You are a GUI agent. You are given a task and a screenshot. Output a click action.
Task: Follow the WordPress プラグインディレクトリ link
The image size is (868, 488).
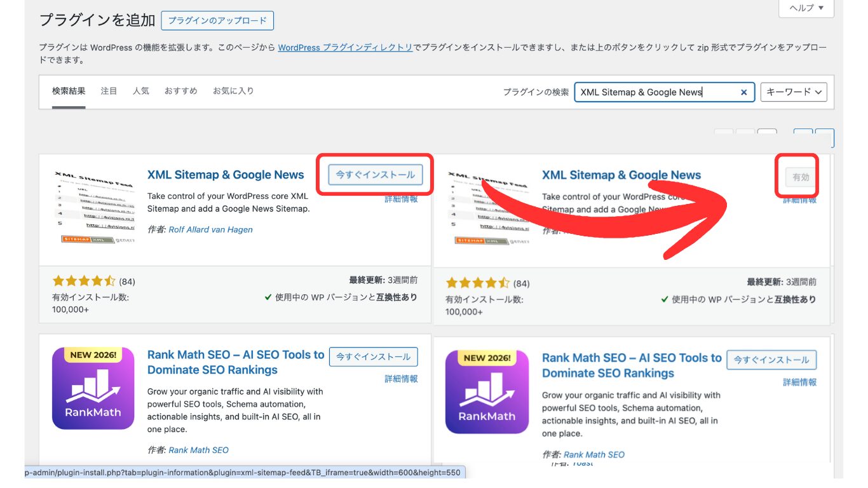click(x=346, y=48)
